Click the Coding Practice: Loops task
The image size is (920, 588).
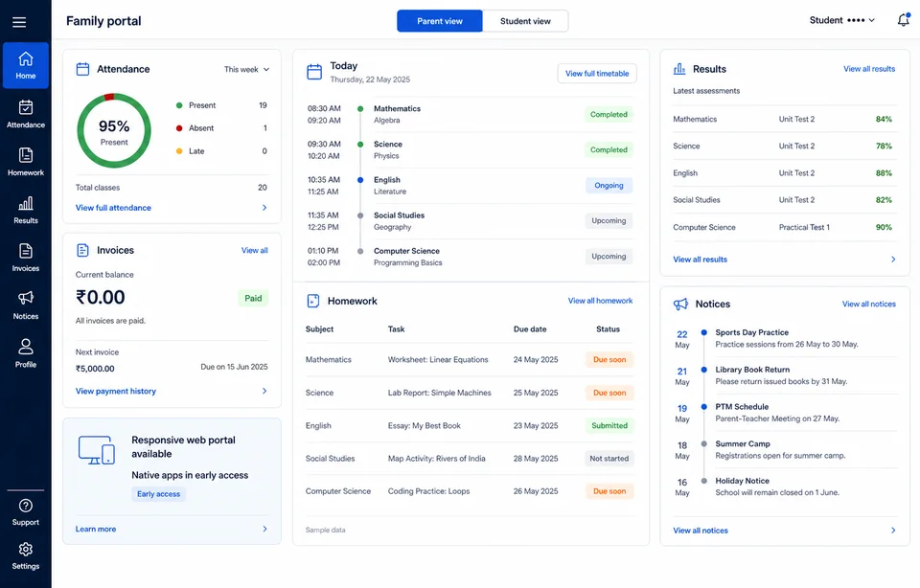click(429, 491)
